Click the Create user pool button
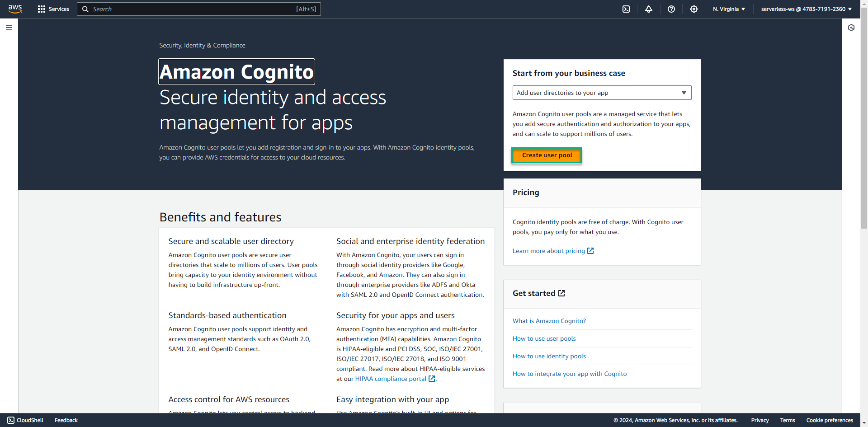Image resolution: width=868 pixels, height=427 pixels. coord(547,155)
